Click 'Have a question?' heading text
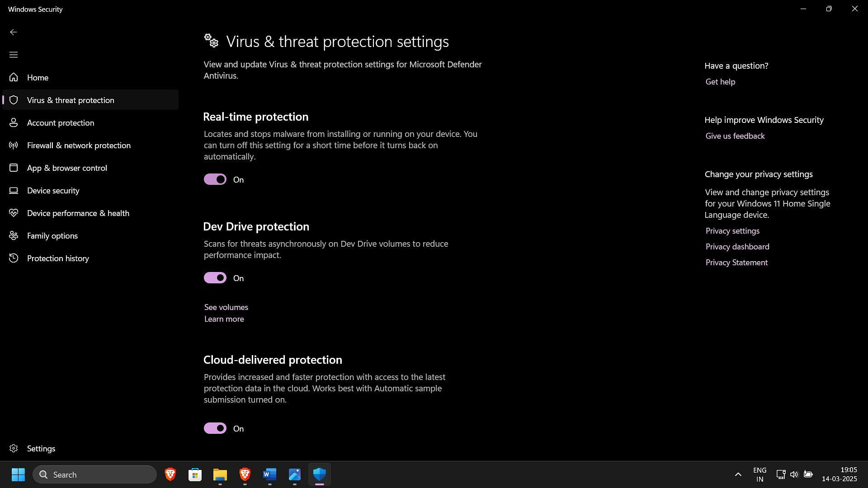Viewport: 868px width, 488px height. point(736,66)
